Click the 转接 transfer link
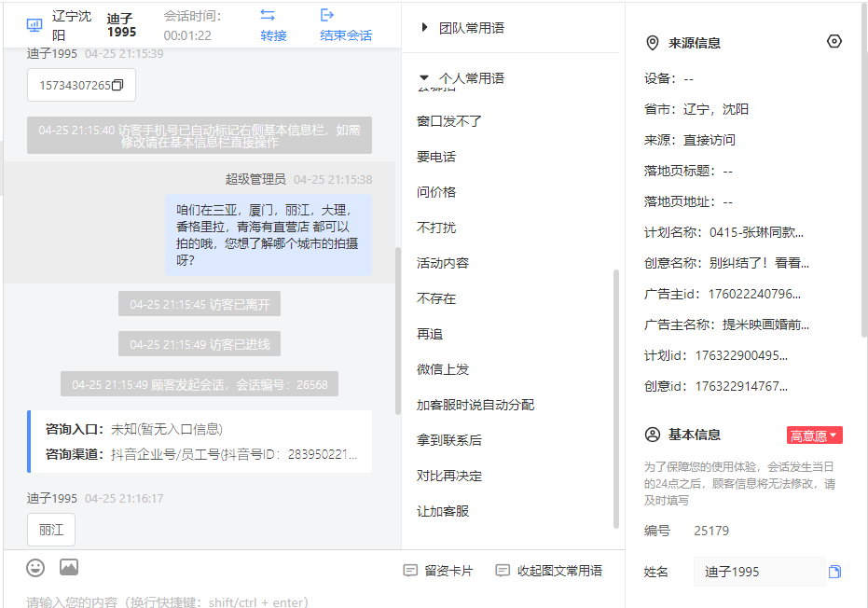Image resolution: width=868 pixels, height=608 pixels. (273, 35)
